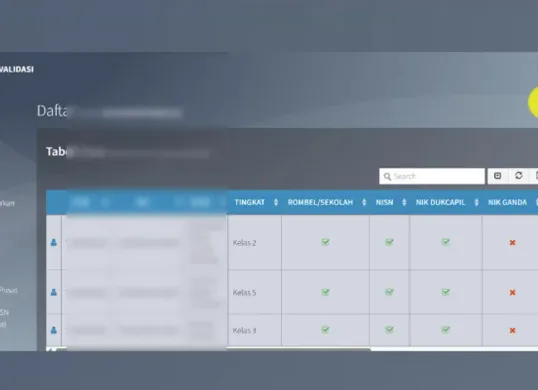Click the NISN column header
The height and width of the screenshot is (390, 538).
384,202
